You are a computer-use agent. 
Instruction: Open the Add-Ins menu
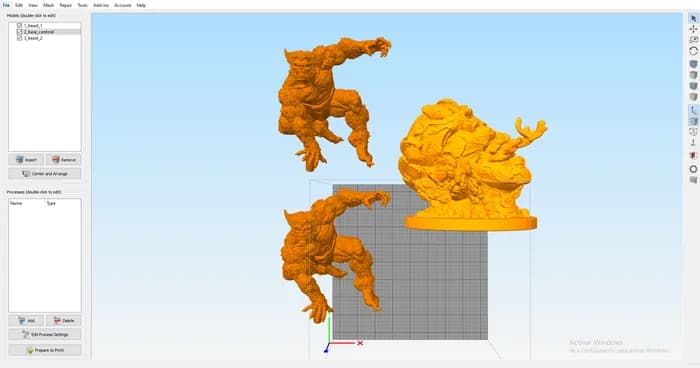101,5
